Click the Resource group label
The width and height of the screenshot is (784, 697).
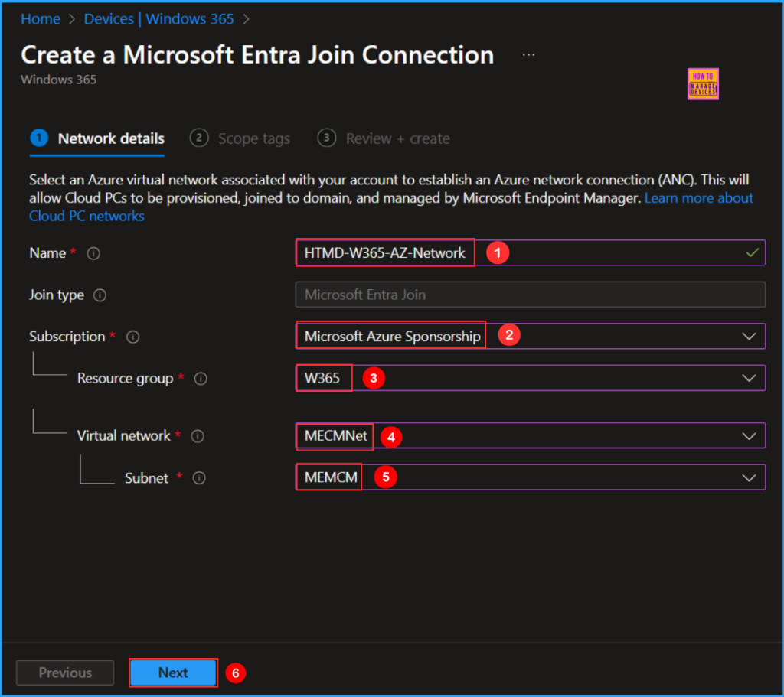pyautogui.click(x=125, y=378)
